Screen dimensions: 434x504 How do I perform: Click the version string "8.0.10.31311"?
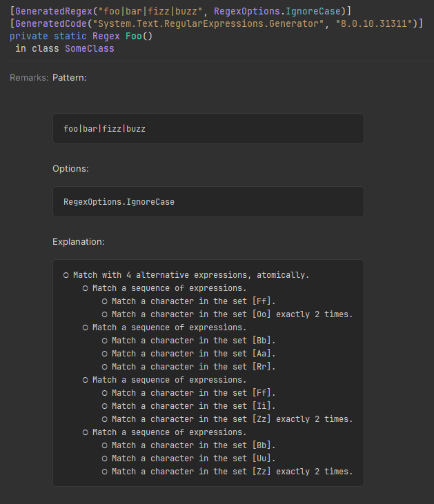[x=374, y=23]
